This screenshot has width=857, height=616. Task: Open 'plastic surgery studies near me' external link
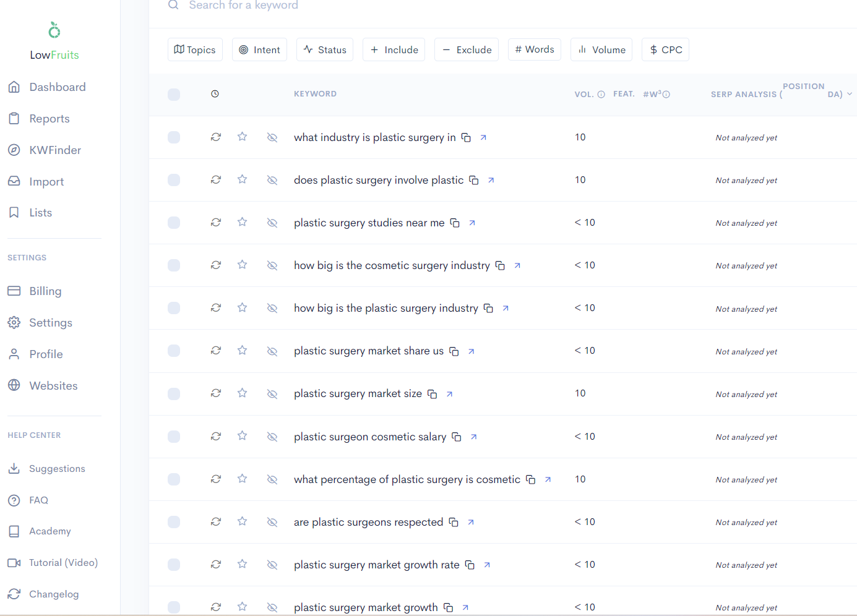[x=472, y=223]
